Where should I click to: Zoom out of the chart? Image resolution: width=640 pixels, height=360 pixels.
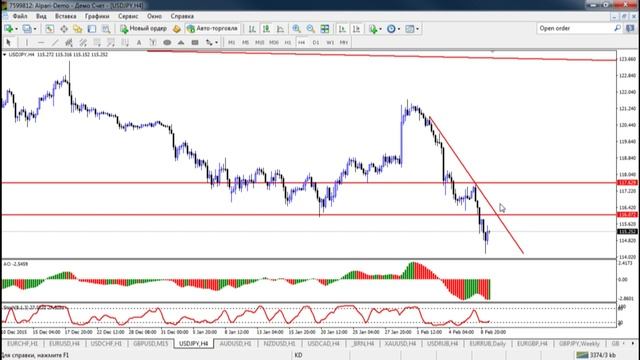click(x=311, y=29)
